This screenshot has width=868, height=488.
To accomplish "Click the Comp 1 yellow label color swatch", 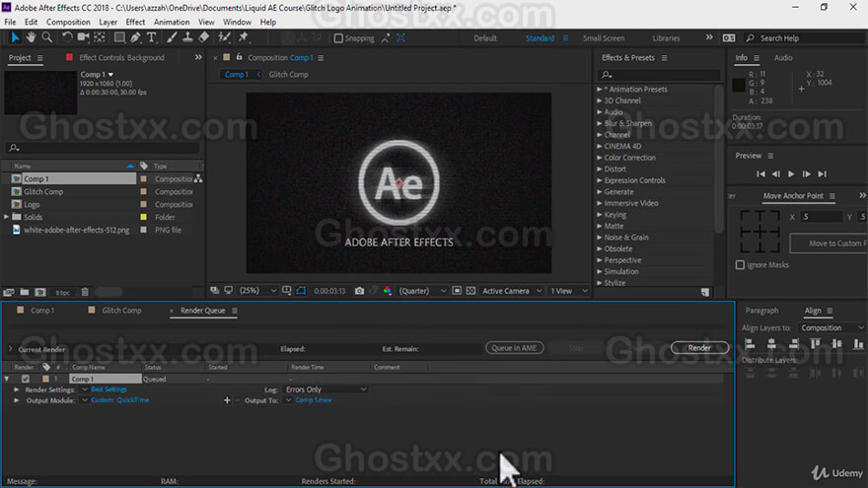I will pos(144,178).
